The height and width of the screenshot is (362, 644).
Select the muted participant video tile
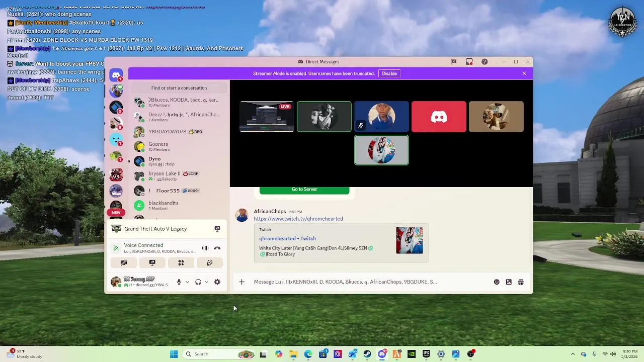coord(381,117)
